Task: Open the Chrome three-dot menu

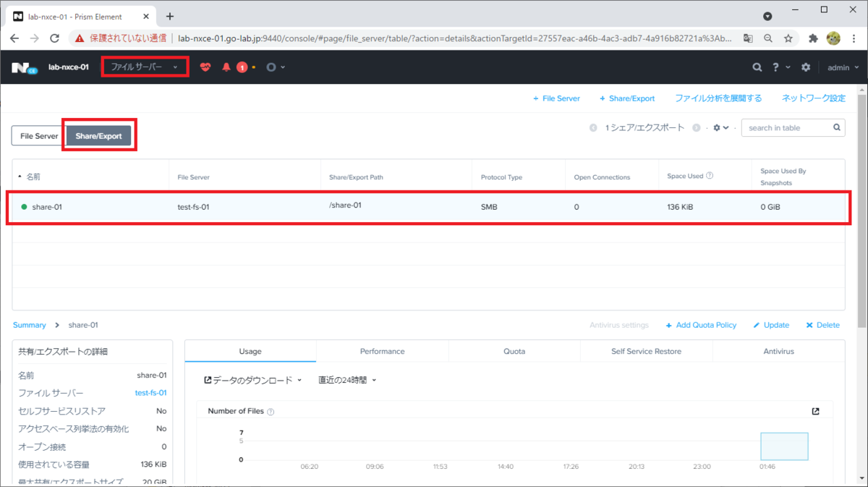Action: point(854,38)
